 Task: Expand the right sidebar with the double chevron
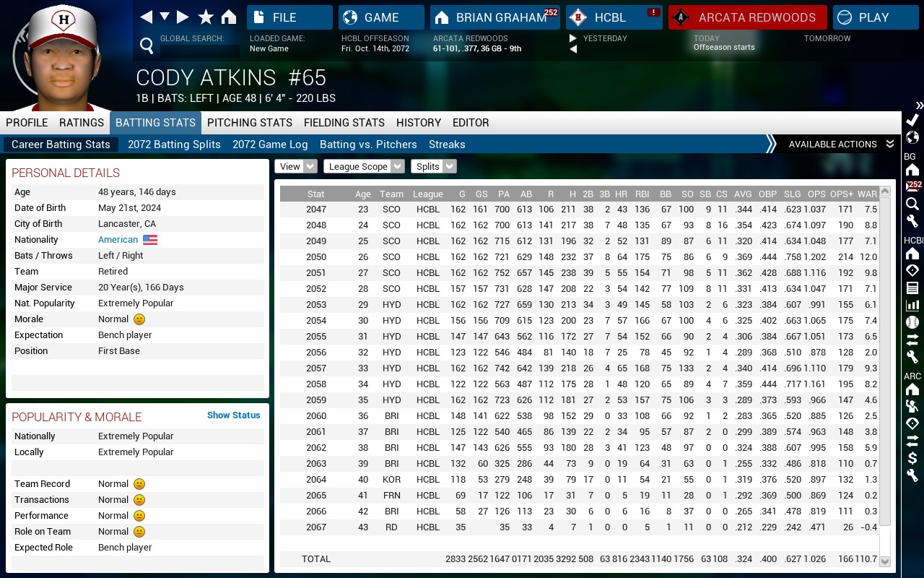coord(919,105)
